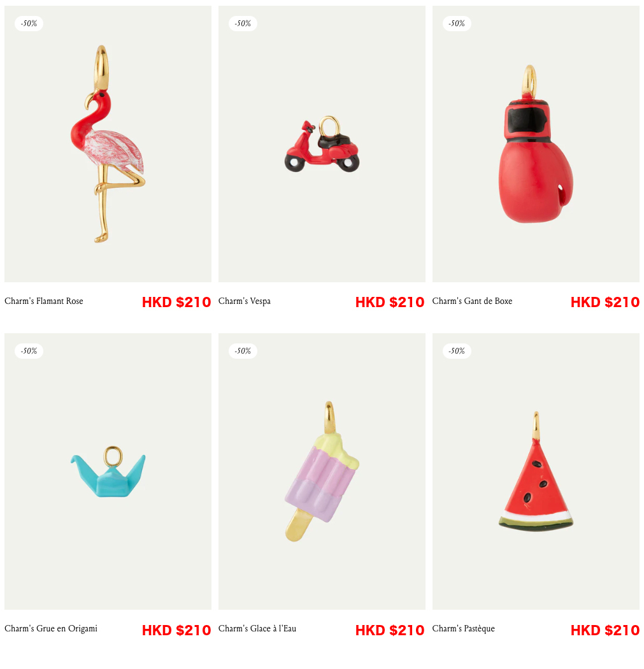
Task: Open the blue origami crane charm image
Action: (x=108, y=471)
